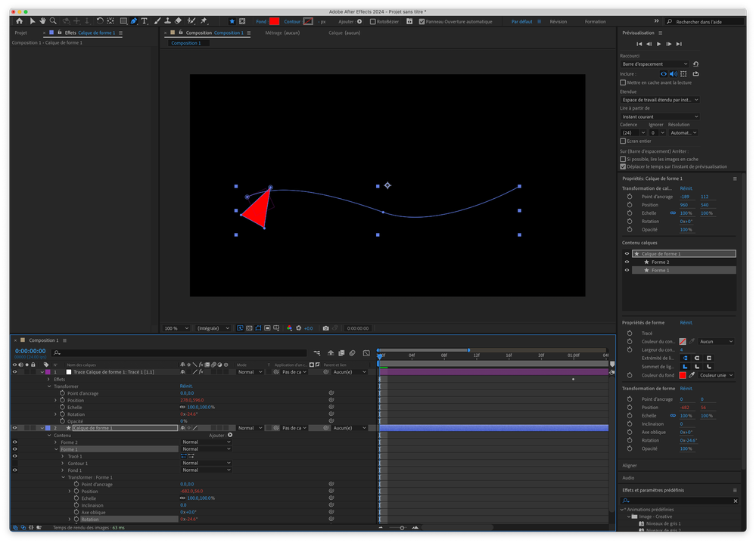The width and height of the screenshot is (756, 543).
Task: Enable 'Mettre en cache avant la lecture'
Action: tap(623, 82)
